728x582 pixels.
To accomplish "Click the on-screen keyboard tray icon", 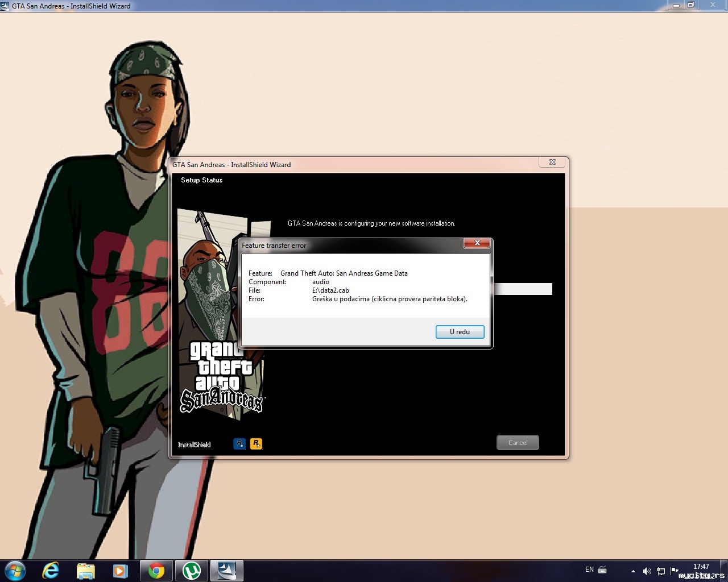I will (x=603, y=569).
